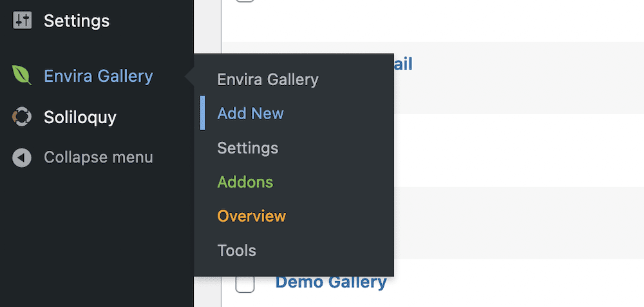Click the green Envira Gallery leaf icon
Screen dimensions: 644x307
coord(22,75)
